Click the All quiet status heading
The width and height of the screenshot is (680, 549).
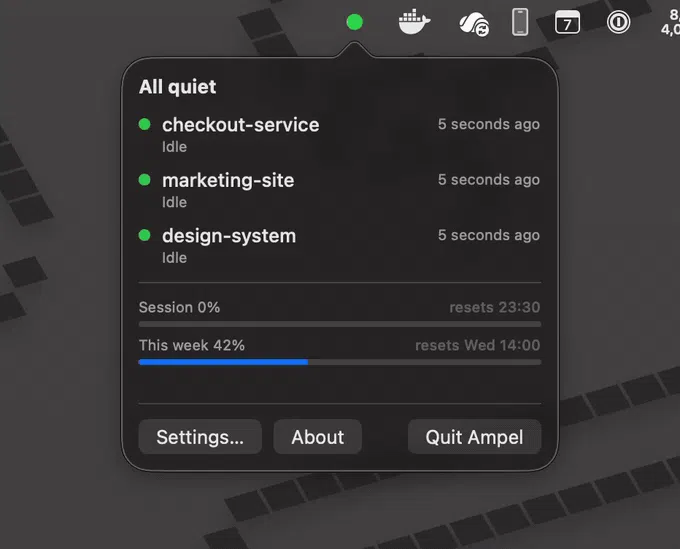tap(177, 87)
